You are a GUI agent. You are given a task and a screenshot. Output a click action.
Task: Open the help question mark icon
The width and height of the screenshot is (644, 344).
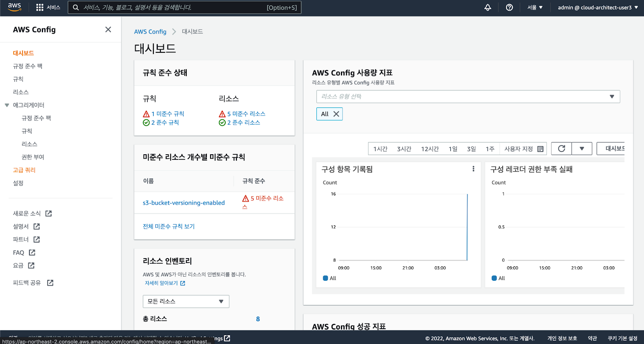(509, 7)
